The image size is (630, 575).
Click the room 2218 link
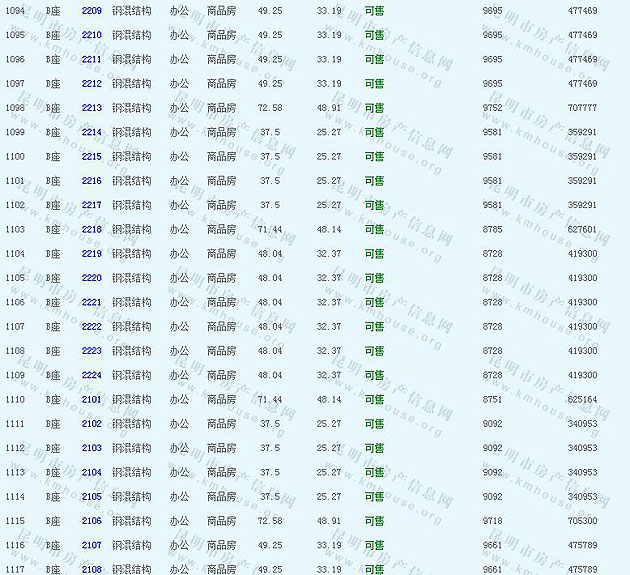coord(91,229)
